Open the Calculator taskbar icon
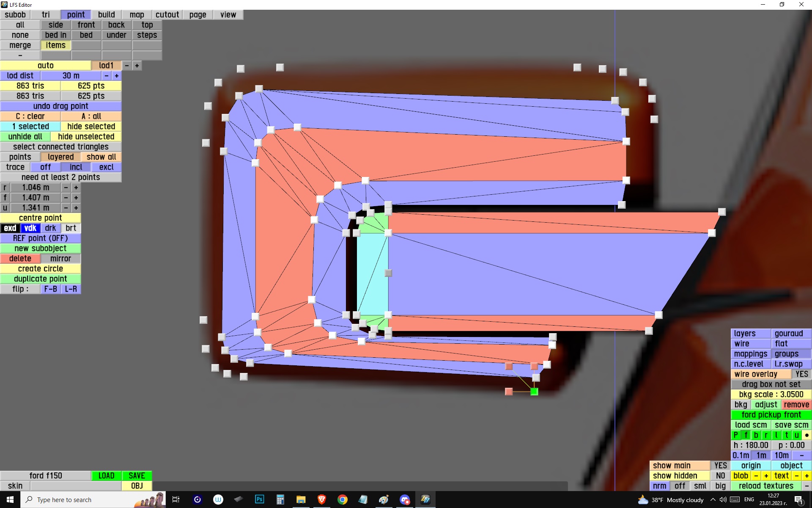The width and height of the screenshot is (812, 508). click(280, 500)
